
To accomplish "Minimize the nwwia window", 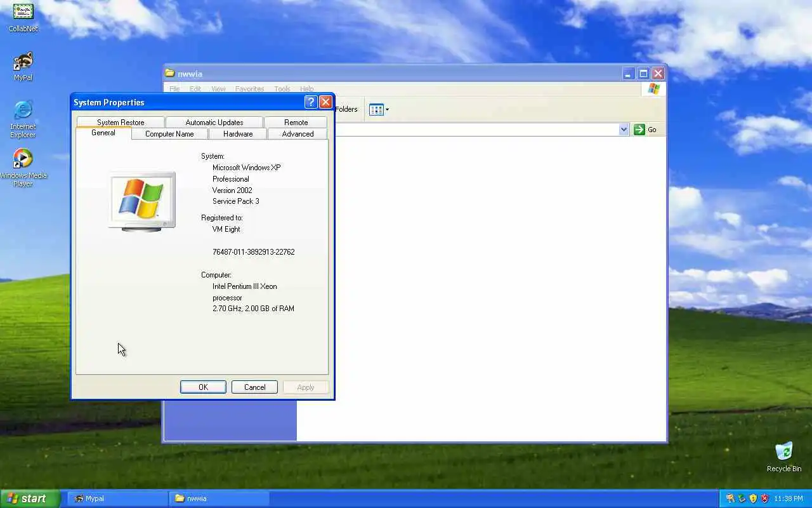I will click(628, 74).
